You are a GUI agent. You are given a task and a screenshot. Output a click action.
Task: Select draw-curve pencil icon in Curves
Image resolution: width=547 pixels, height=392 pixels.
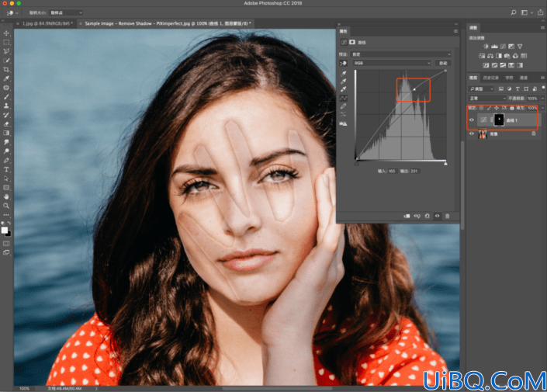(x=343, y=106)
